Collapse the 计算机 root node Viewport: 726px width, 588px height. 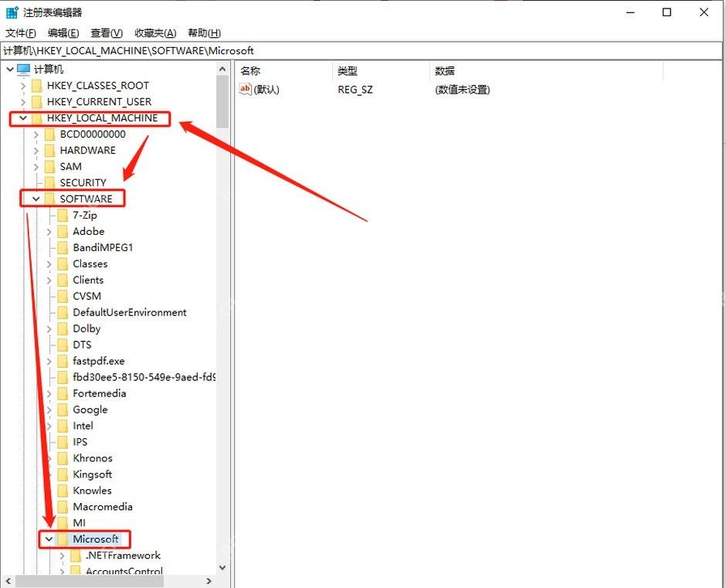pyautogui.click(x=10, y=70)
